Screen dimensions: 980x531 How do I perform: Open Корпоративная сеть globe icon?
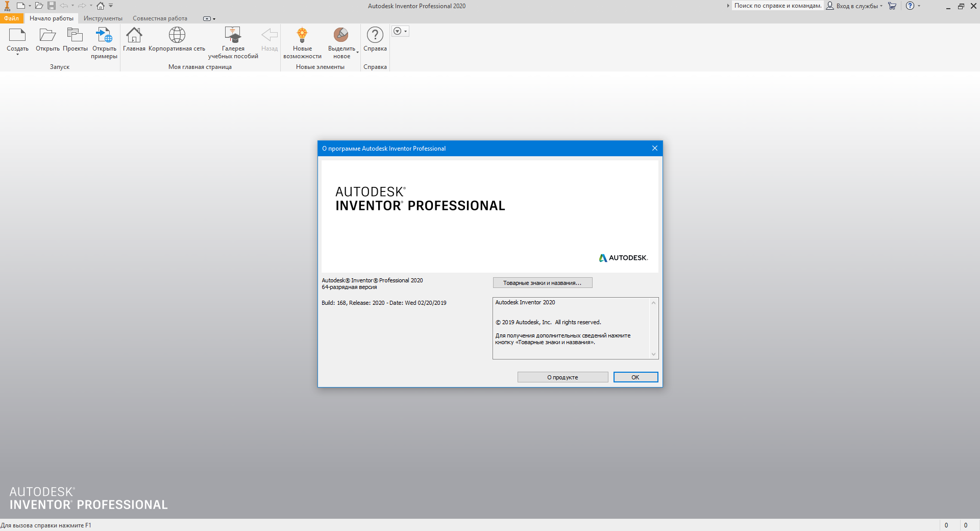177,36
